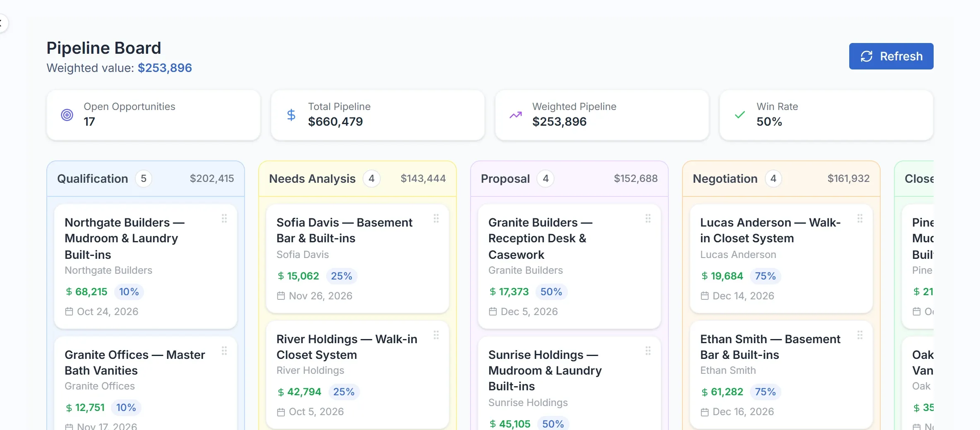The width and height of the screenshot is (980, 430).
Task: Click Total Pipeline value $660,479
Action: click(x=336, y=122)
